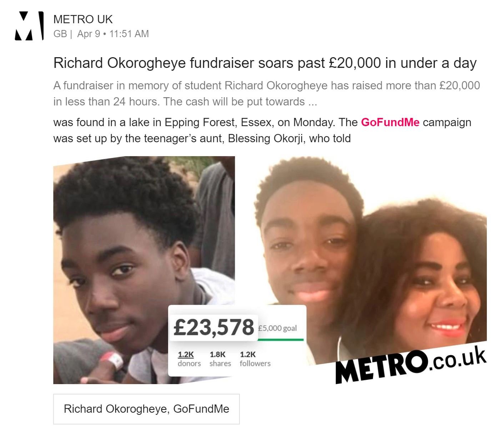The image size is (504, 432).
Task: Click the Apr 9 11:51 AM timestamp
Action: pos(113,34)
